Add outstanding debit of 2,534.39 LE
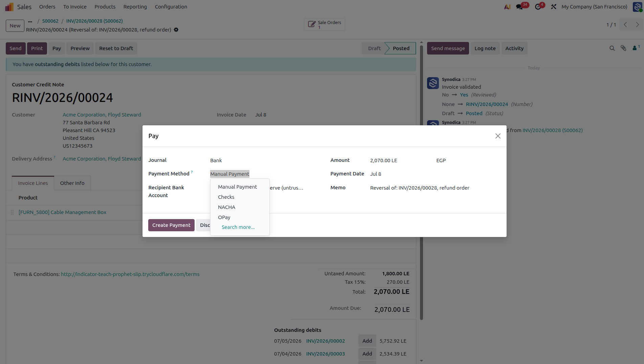This screenshot has width=644, height=364. point(367,354)
